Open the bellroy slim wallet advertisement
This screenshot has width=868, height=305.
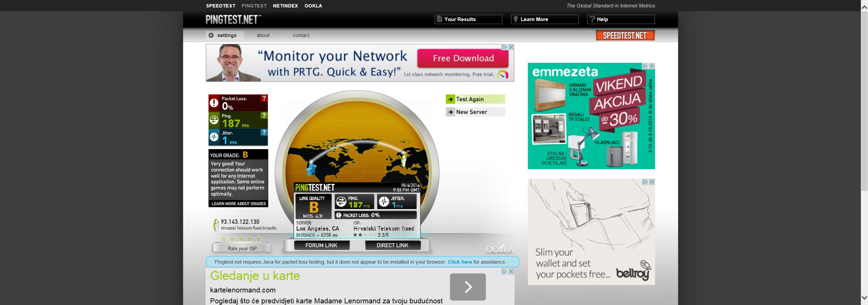591,232
